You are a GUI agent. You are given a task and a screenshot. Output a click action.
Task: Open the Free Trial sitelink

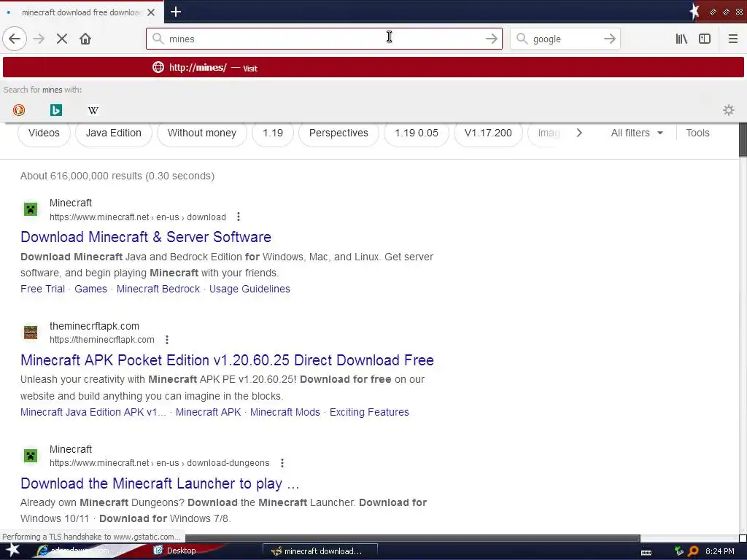pyautogui.click(x=42, y=289)
